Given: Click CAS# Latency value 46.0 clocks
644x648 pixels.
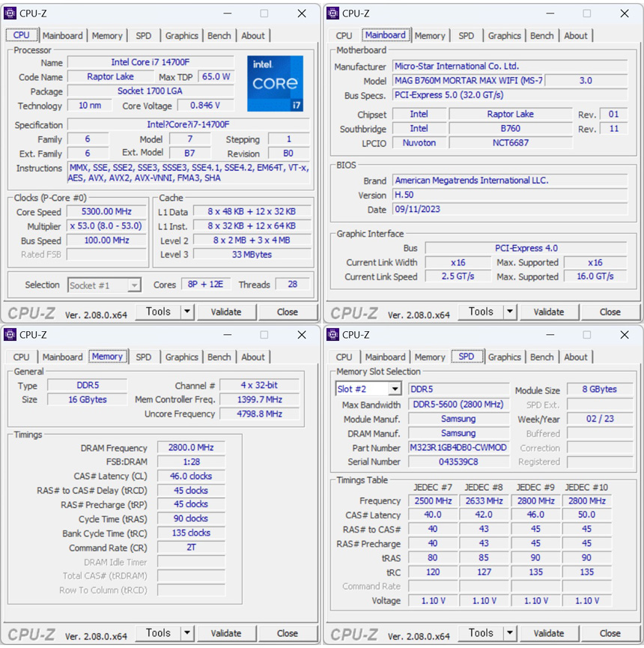Looking at the screenshot, I should pos(191,476).
